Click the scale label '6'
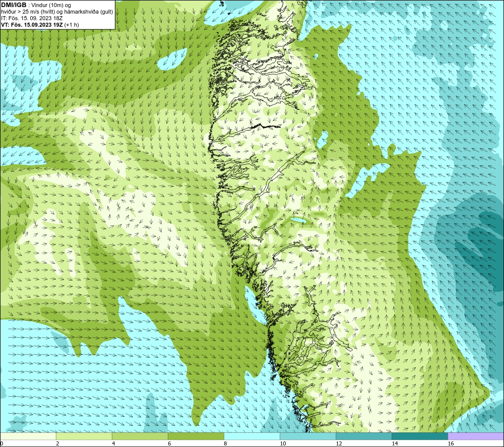The width and height of the screenshot is (504, 447). [169, 444]
